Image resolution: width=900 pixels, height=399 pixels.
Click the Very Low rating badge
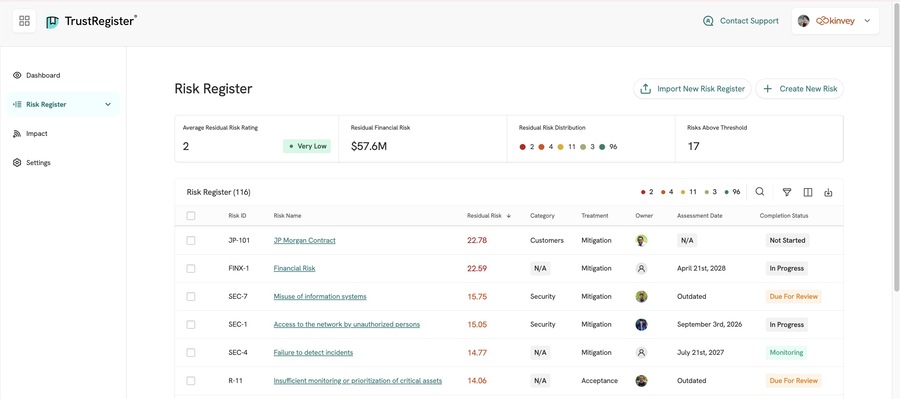click(x=307, y=146)
